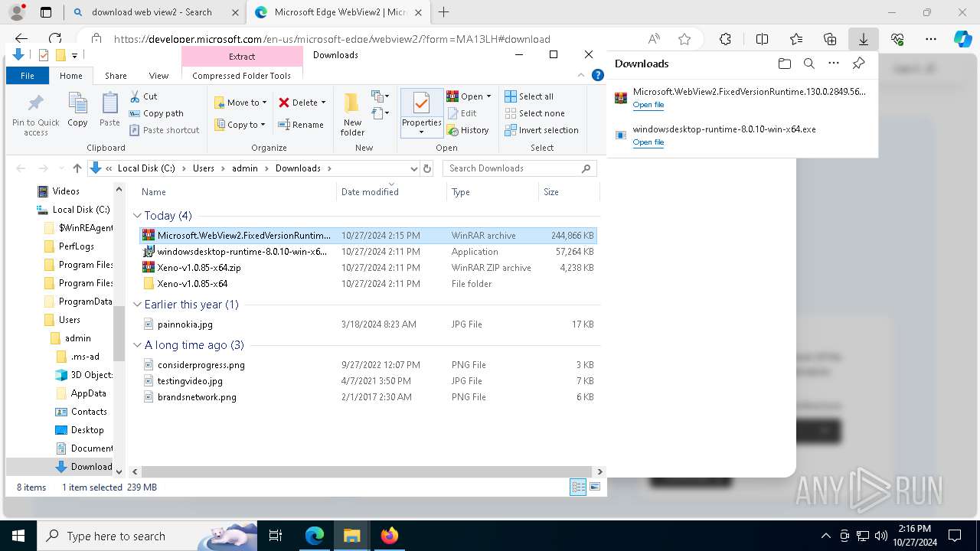Open Firefox from taskbar
Image resolution: width=980 pixels, height=551 pixels.
click(x=389, y=536)
